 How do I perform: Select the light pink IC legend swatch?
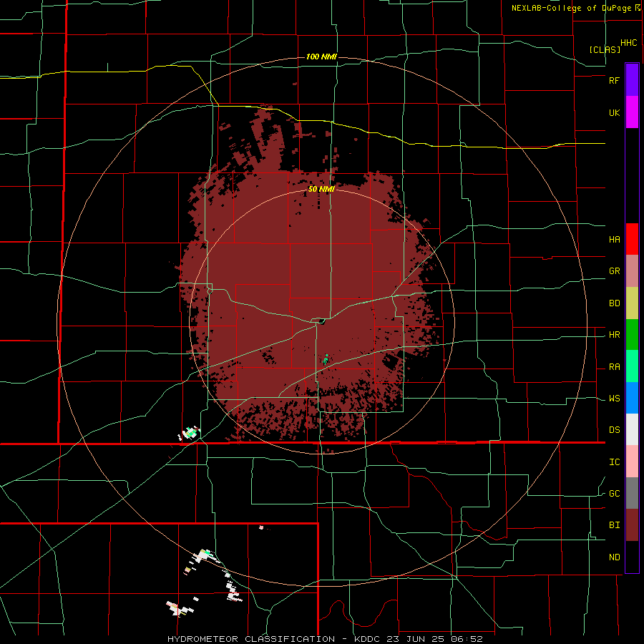tap(632, 462)
